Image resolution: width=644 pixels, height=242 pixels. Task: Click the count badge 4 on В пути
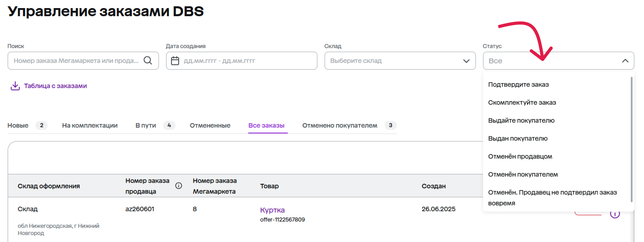(x=169, y=125)
